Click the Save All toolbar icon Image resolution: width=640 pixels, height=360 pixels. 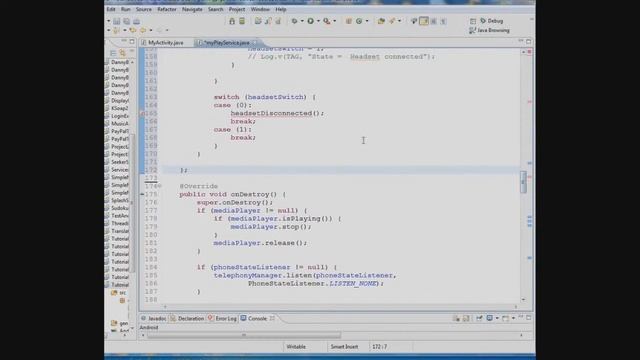pyautogui.click(x=127, y=21)
